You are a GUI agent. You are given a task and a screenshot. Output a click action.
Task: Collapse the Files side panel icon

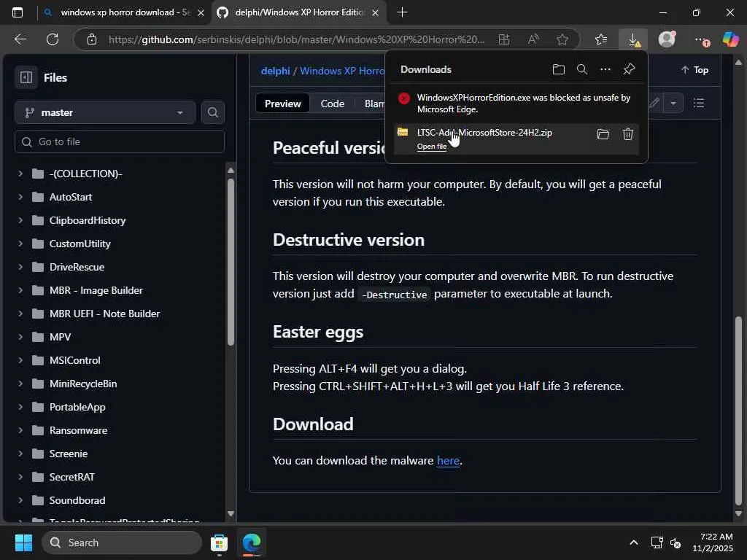coord(26,77)
